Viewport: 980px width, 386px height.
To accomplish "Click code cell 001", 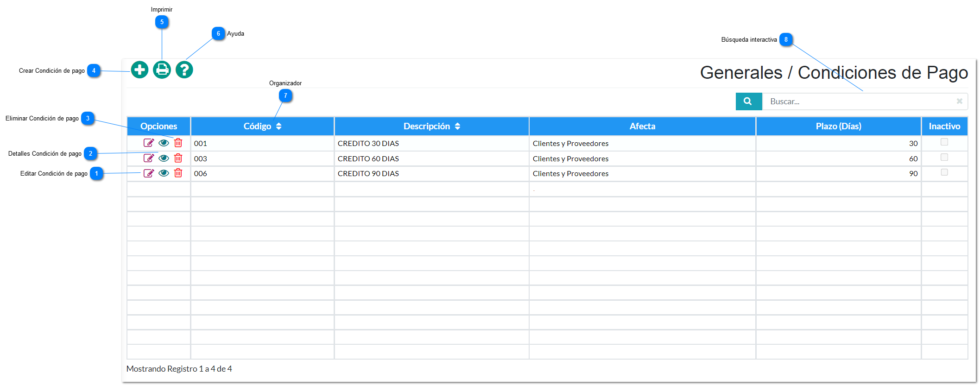I will tap(262, 144).
